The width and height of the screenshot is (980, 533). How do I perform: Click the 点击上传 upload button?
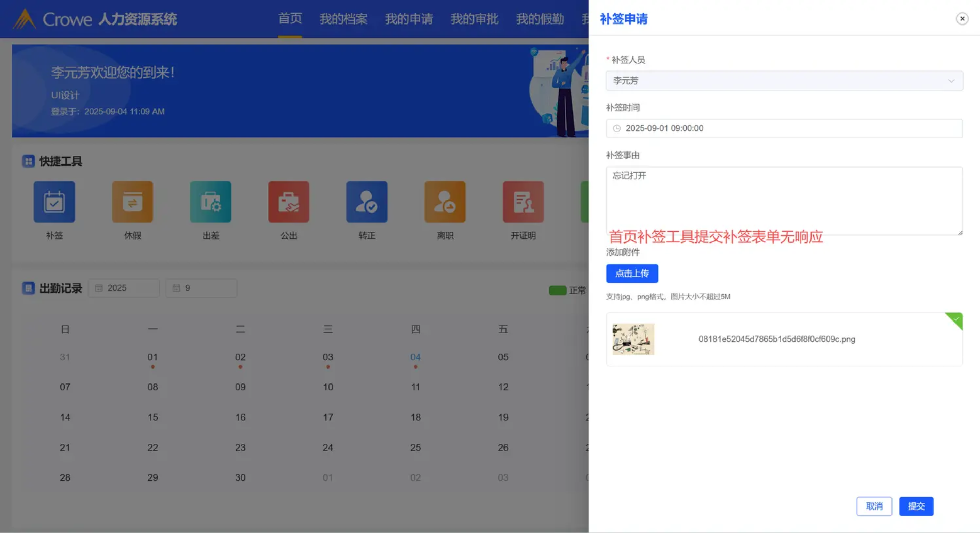[x=631, y=273]
